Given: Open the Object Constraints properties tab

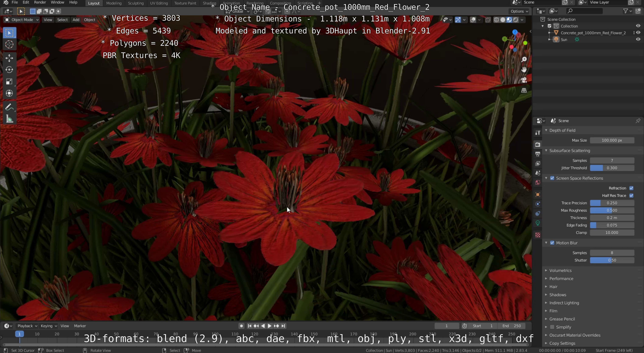Looking at the screenshot, I should point(538,214).
